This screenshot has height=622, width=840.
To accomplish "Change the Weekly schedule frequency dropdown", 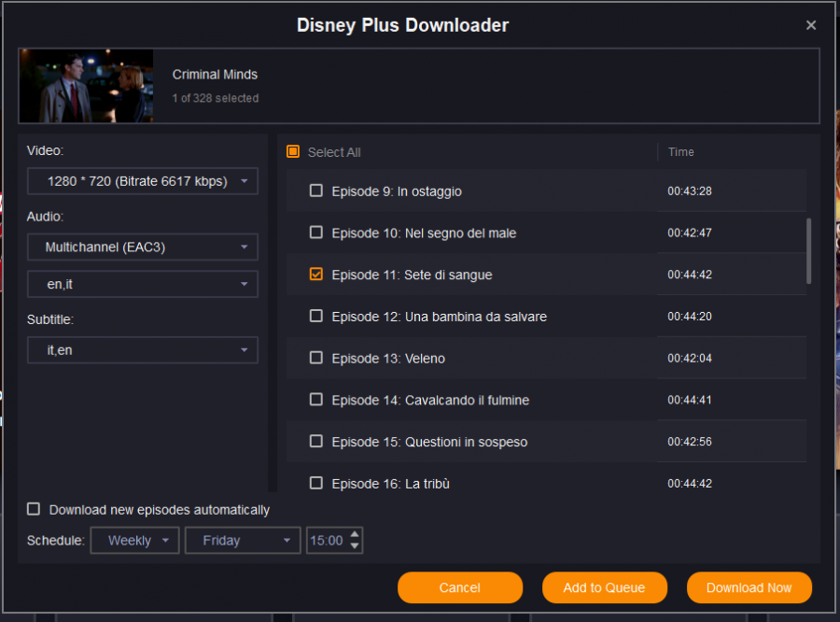I will coord(134,540).
